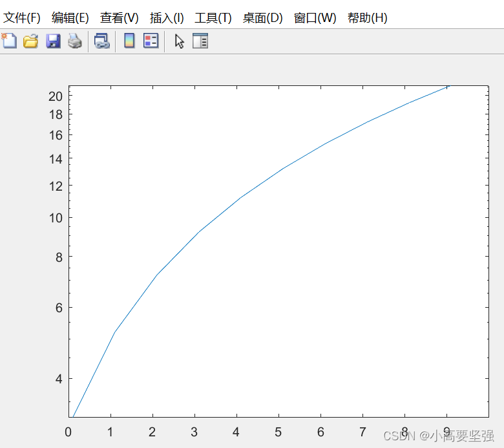
Task: Open a file with the folder icon
Action: [x=30, y=41]
